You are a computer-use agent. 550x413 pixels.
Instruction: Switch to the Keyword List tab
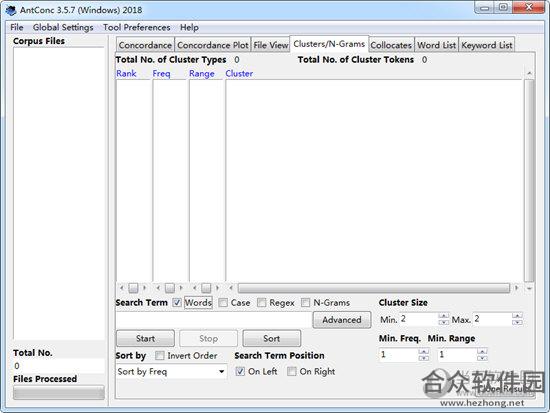[487, 45]
